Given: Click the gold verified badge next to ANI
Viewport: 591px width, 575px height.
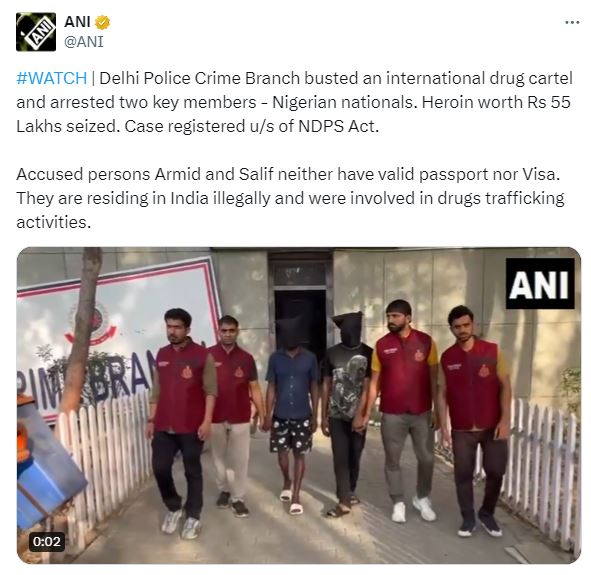Looking at the screenshot, I should click(102, 23).
